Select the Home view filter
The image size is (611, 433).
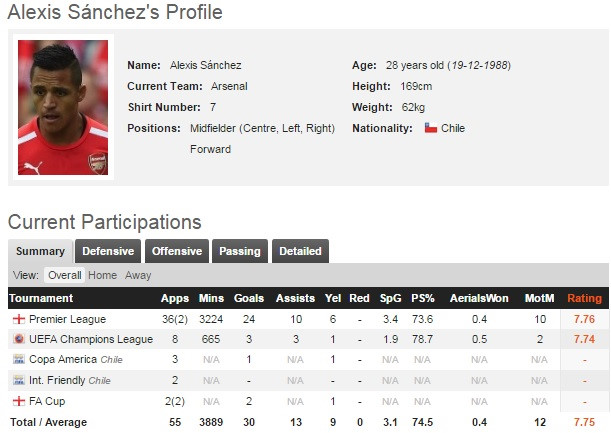pos(103,275)
